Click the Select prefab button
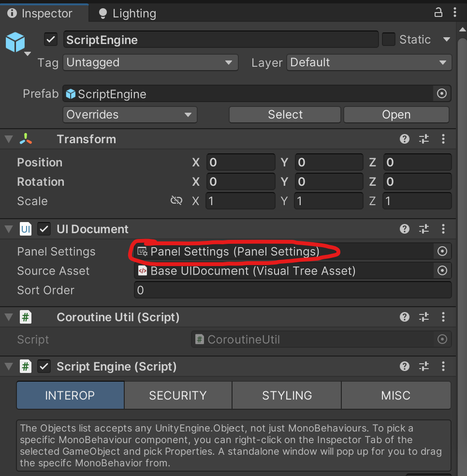 [284, 115]
